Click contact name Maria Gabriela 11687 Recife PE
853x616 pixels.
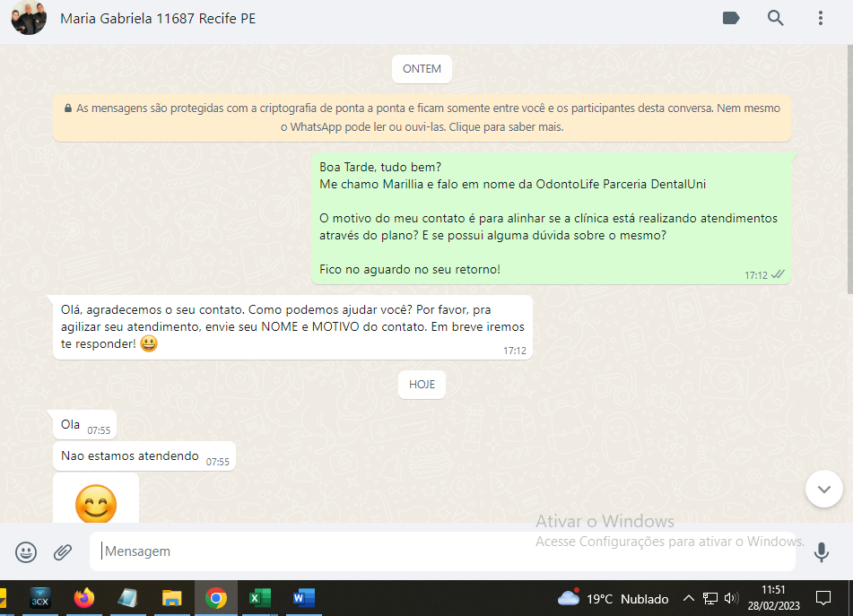(158, 19)
